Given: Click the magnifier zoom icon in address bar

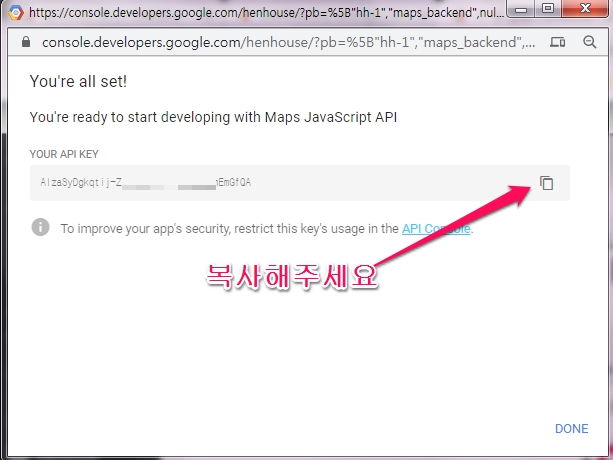Looking at the screenshot, I should tap(590, 42).
